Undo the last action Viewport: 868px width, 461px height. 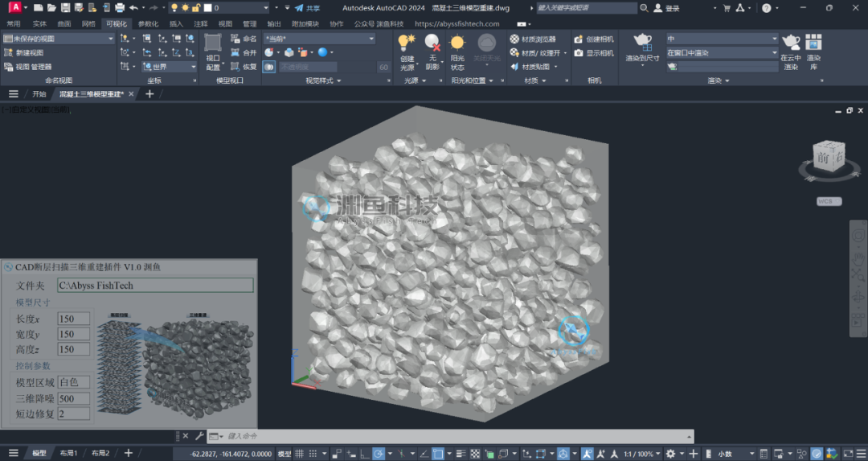coord(133,8)
